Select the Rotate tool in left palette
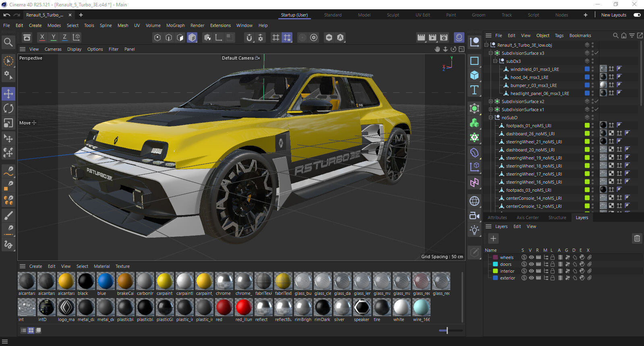Screen dimensions: 644x346 click(x=8, y=108)
